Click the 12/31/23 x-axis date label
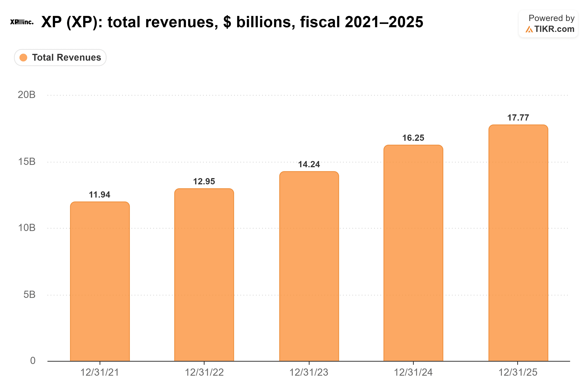This screenshot has width=588, height=392. [309, 372]
